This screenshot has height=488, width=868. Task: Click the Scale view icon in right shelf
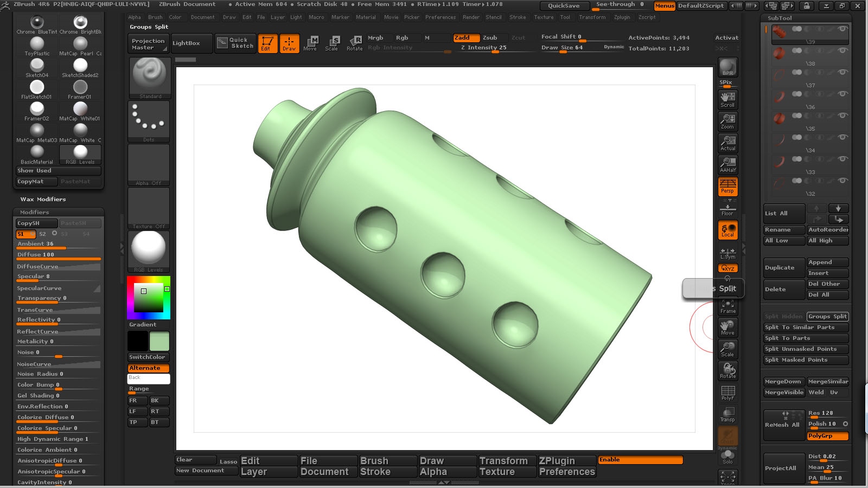(x=727, y=349)
